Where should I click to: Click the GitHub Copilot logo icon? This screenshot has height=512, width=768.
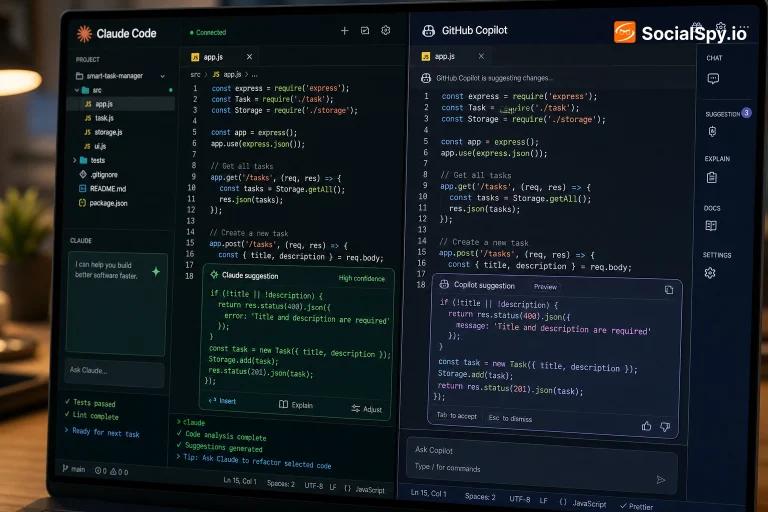[x=429, y=31]
